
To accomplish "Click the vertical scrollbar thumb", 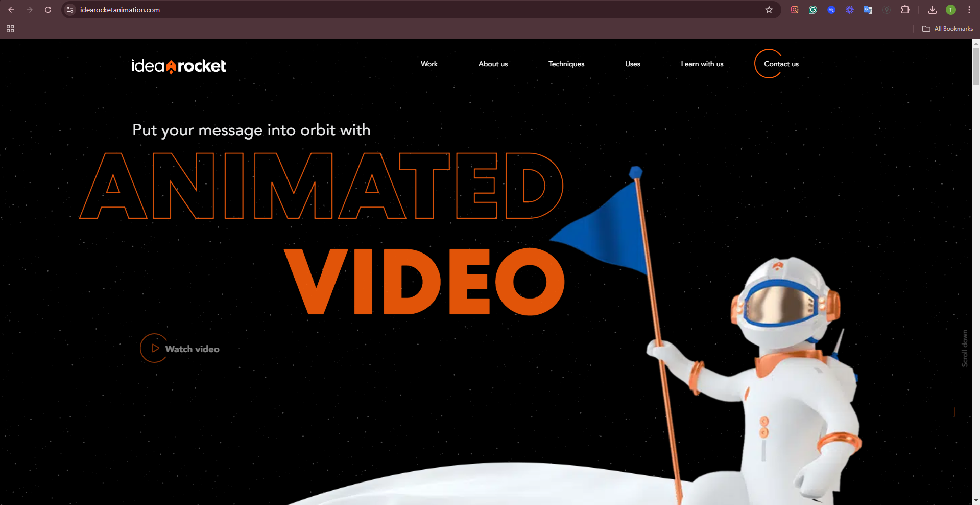I will tap(976, 66).
